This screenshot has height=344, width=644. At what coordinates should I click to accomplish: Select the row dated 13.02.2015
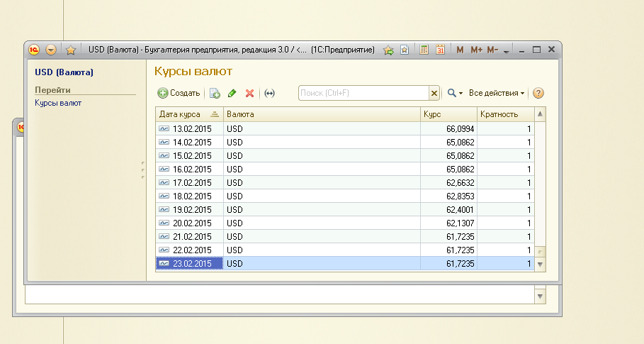(345, 128)
